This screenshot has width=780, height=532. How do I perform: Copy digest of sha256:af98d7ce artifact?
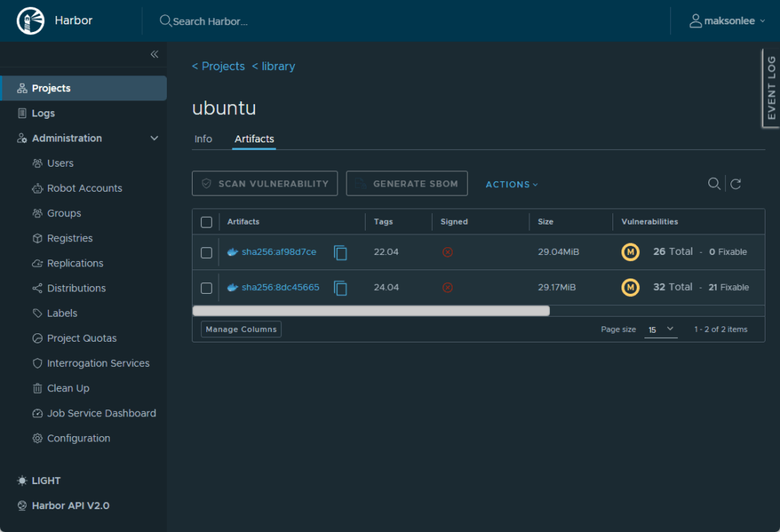[340, 253]
